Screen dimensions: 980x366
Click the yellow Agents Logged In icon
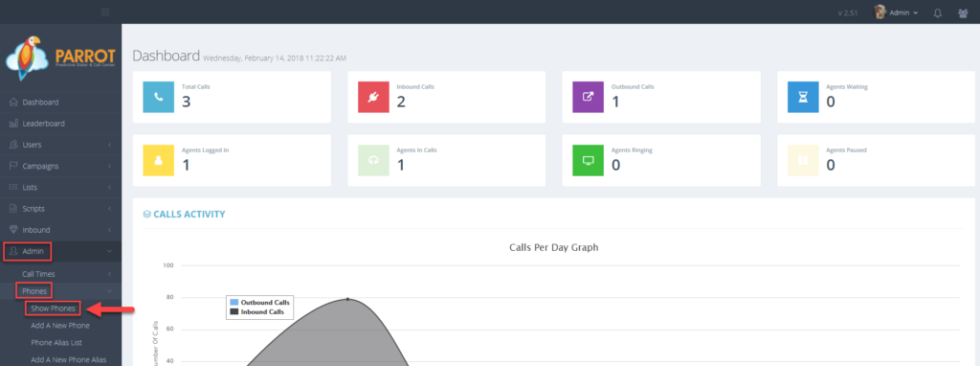click(x=159, y=160)
